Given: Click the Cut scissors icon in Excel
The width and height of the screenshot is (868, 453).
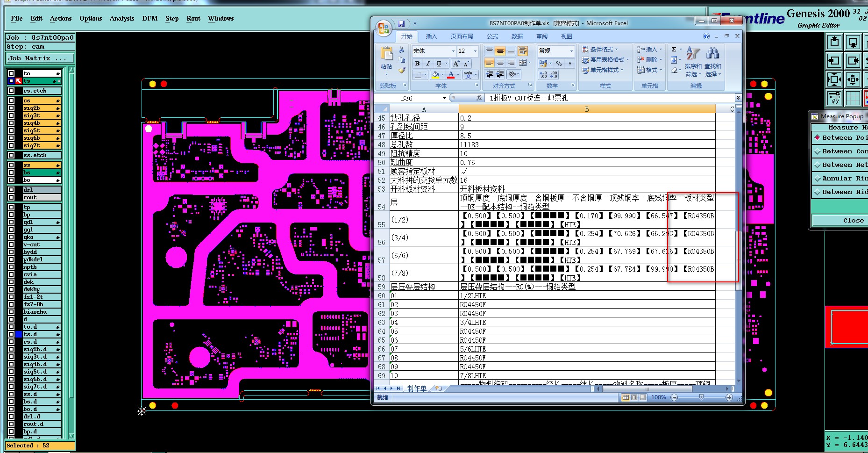Looking at the screenshot, I should (402, 50).
